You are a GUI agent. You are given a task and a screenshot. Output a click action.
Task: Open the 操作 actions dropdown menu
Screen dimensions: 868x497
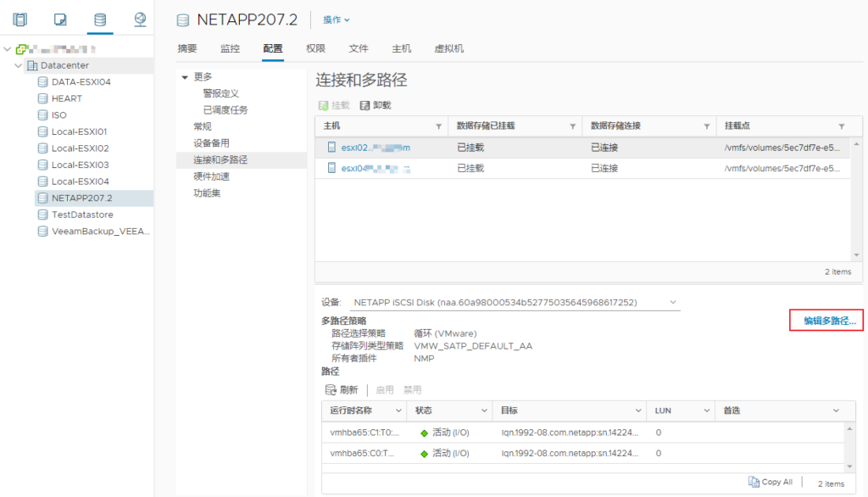tap(337, 20)
